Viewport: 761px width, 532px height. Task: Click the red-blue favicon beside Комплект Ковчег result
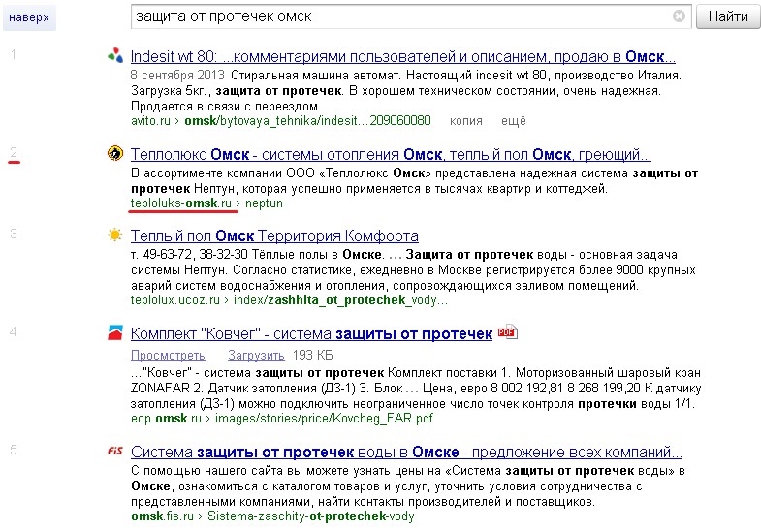point(115,332)
